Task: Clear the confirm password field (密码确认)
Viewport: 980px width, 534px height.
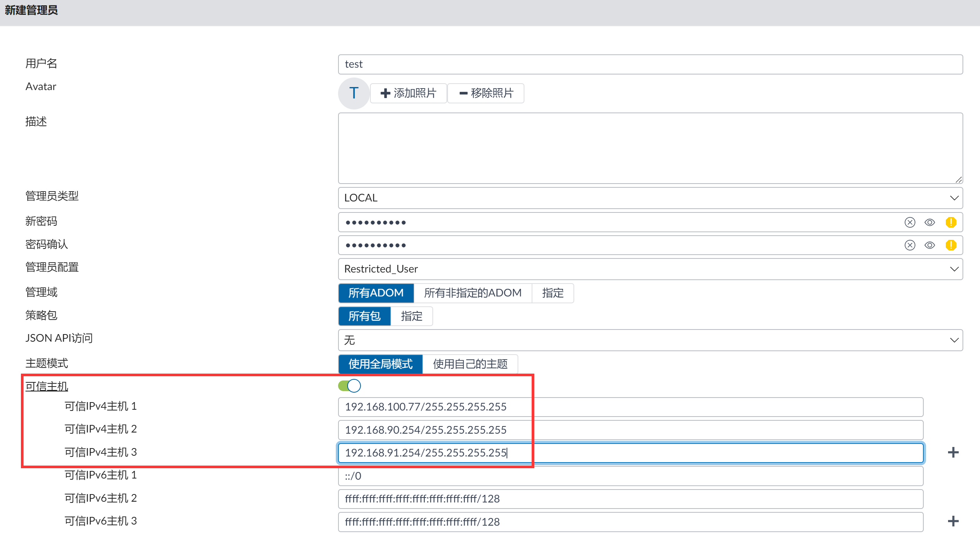Action: (x=909, y=245)
